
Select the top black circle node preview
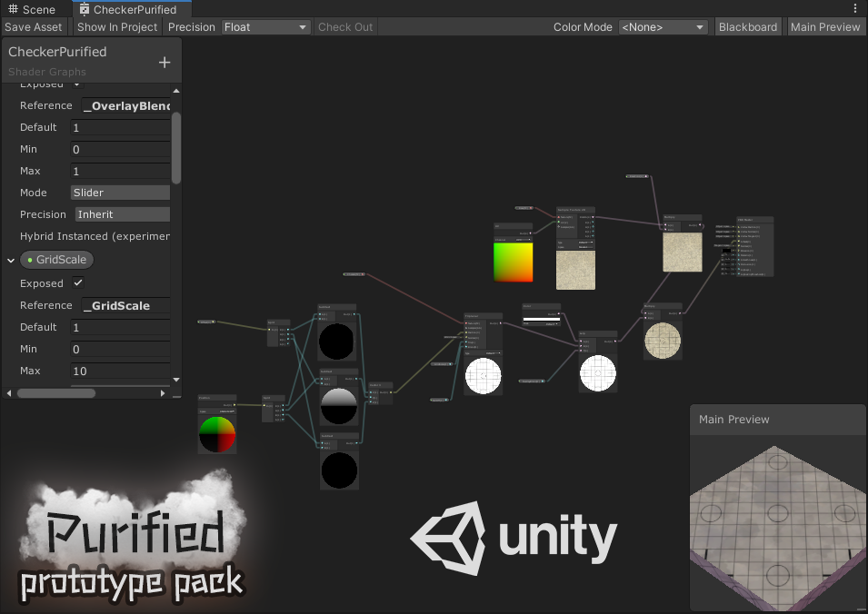336,342
